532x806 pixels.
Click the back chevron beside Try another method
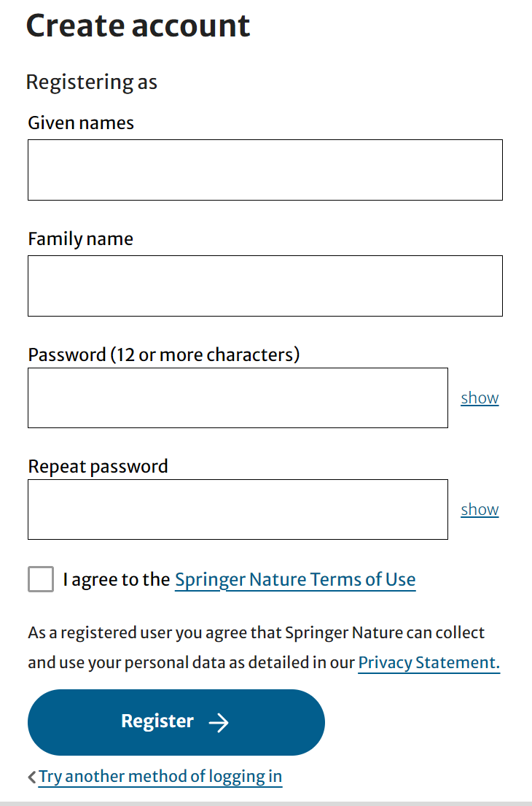pyautogui.click(x=31, y=778)
